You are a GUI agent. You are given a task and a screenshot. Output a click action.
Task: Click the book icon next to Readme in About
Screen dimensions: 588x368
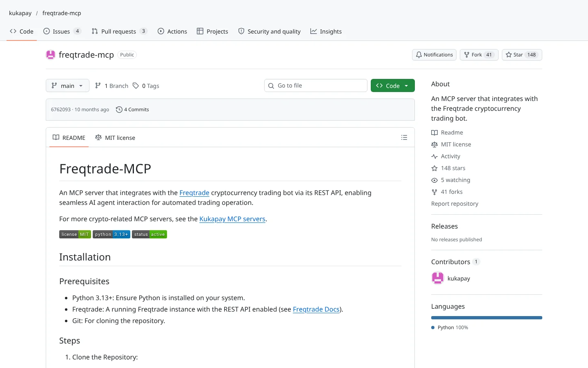tap(434, 132)
